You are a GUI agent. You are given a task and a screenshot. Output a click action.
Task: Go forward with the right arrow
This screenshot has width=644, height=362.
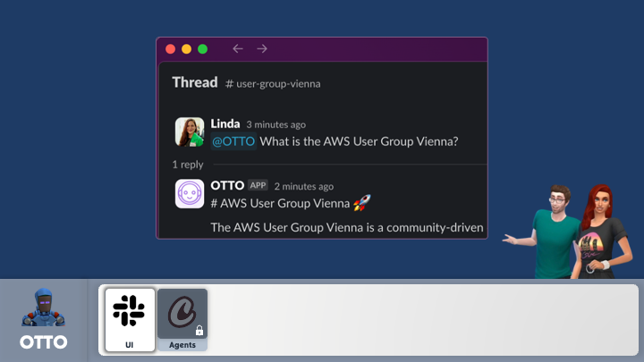[262, 49]
